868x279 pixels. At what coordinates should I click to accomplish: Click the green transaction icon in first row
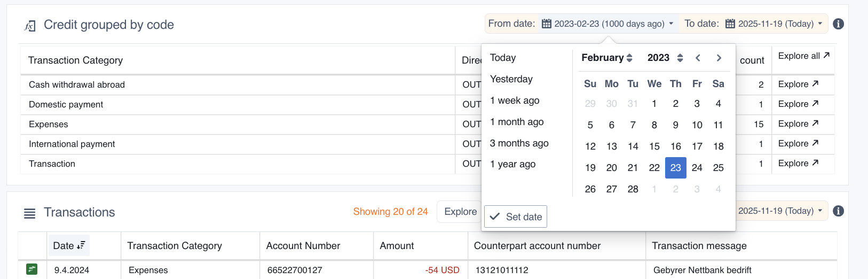[32, 269]
